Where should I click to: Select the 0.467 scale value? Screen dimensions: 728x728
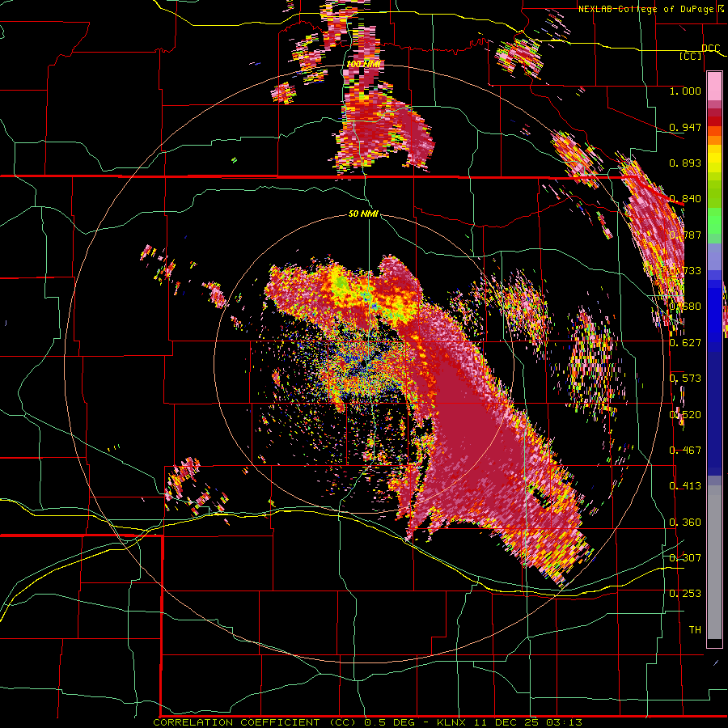(x=685, y=451)
